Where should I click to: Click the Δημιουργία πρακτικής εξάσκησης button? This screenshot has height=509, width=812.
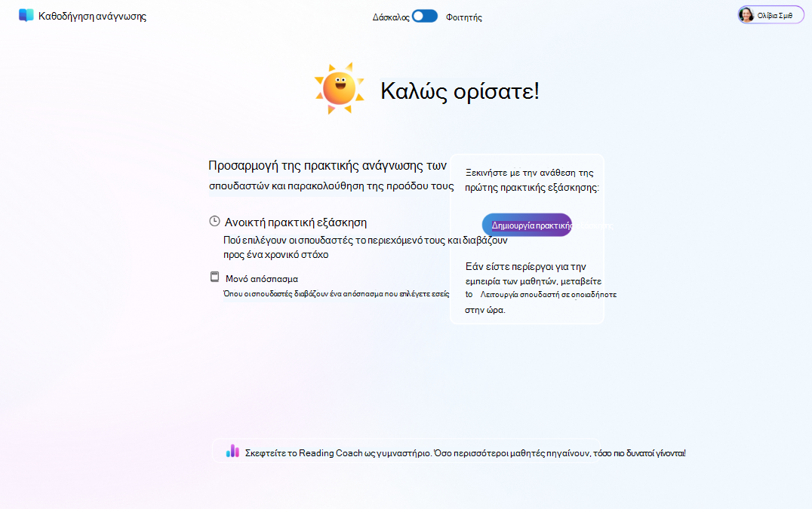[x=527, y=225]
